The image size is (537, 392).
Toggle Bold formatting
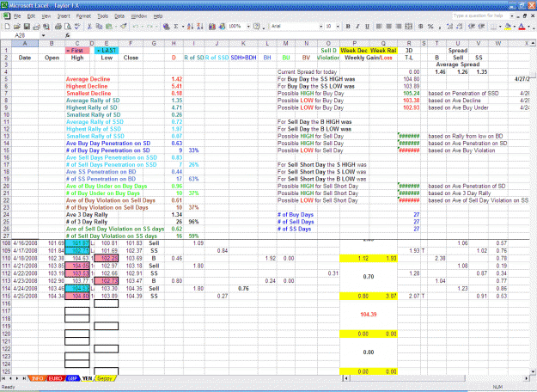pos(348,27)
